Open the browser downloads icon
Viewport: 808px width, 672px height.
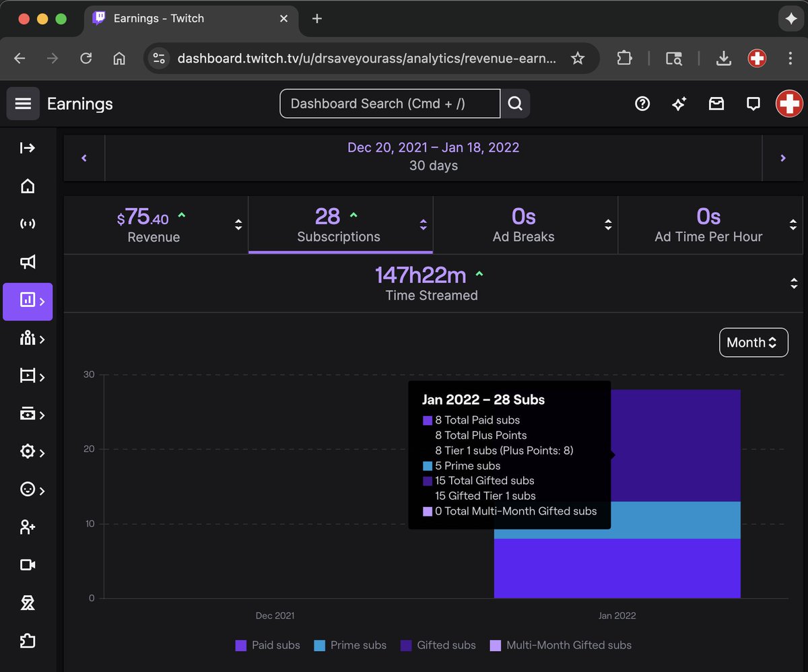pyautogui.click(x=724, y=59)
